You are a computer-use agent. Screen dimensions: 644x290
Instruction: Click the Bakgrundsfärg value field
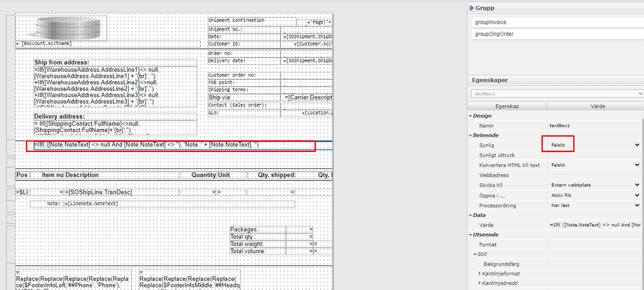click(594, 264)
